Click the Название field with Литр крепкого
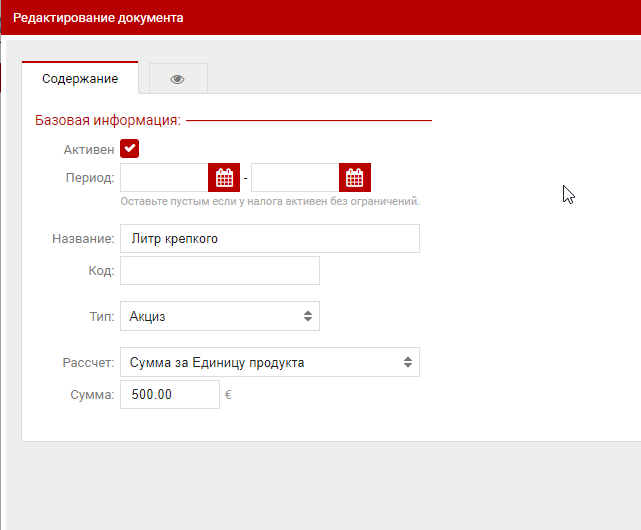Image resolution: width=641 pixels, height=530 pixels. pyautogui.click(x=269, y=239)
